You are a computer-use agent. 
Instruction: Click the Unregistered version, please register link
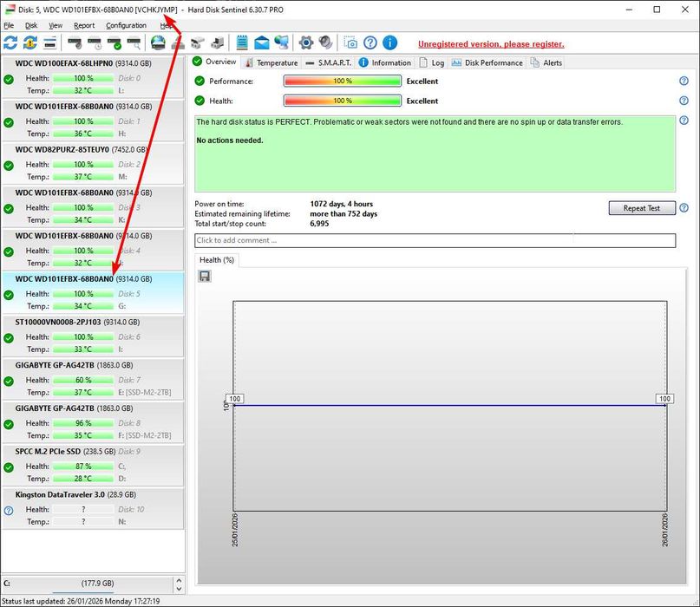pyautogui.click(x=491, y=44)
